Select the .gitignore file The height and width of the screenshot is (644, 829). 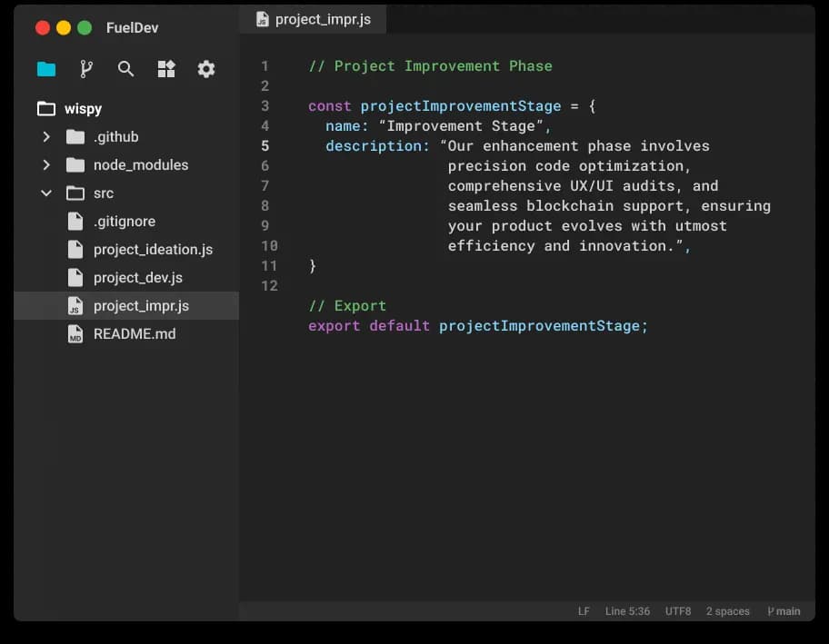click(125, 222)
